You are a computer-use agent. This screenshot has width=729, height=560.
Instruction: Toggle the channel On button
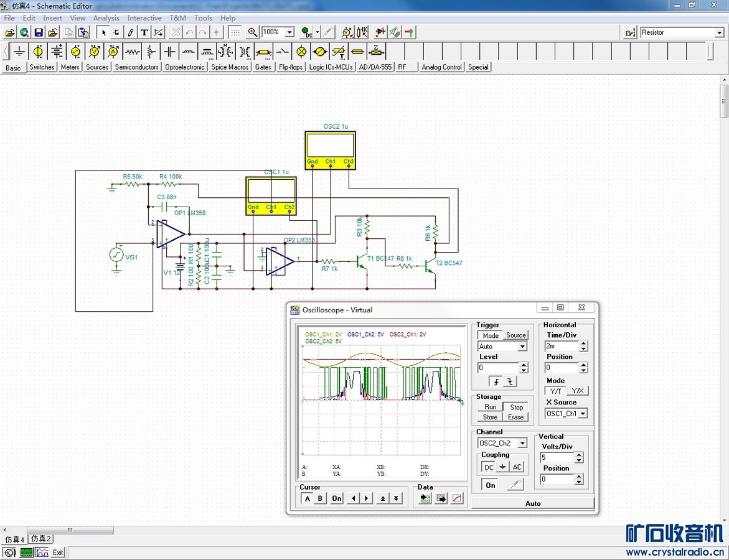tap(491, 485)
